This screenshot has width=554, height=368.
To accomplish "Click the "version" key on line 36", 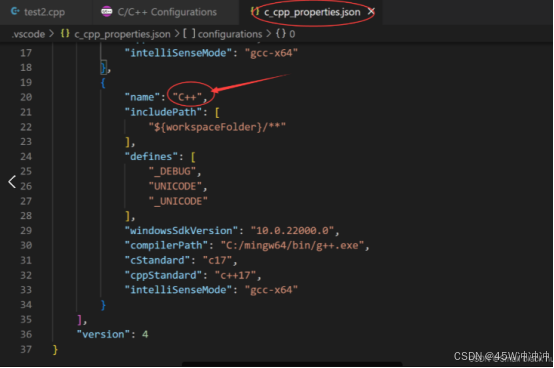I will 101,334.
